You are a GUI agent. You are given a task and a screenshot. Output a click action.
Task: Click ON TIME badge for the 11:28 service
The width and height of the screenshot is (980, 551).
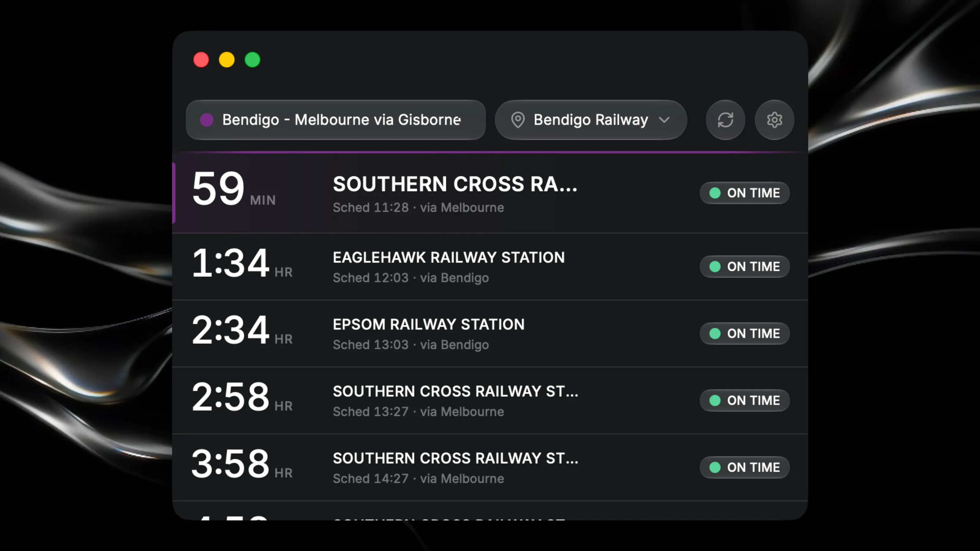744,193
